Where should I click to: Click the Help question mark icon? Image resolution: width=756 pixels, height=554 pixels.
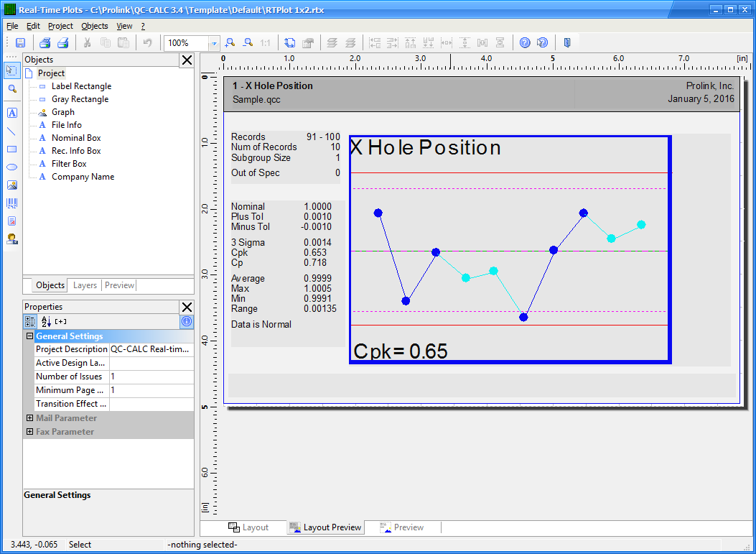coord(523,42)
